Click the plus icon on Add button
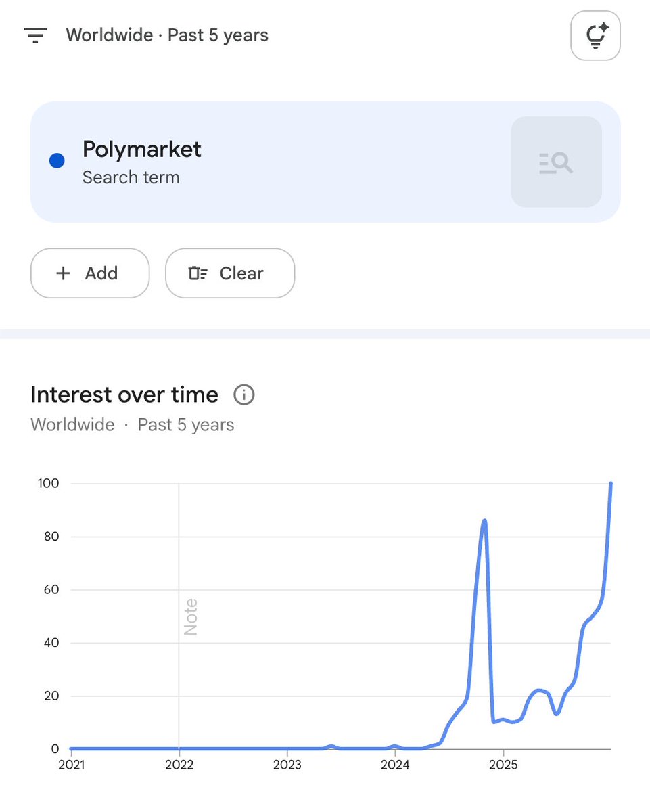650x812 pixels. pyautogui.click(x=63, y=273)
